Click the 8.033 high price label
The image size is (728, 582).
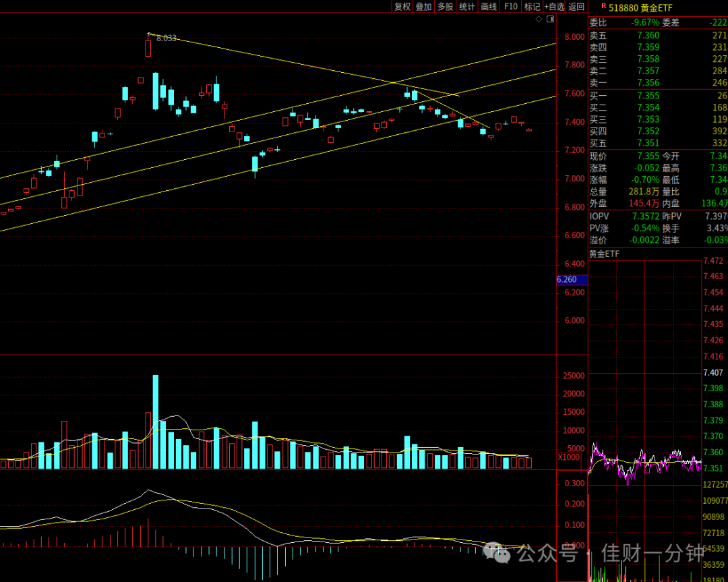tap(166, 38)
